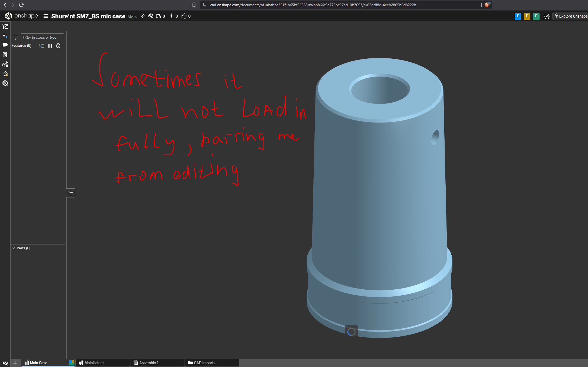
Task: Click the green E user avatar
Action: [536, 16]
